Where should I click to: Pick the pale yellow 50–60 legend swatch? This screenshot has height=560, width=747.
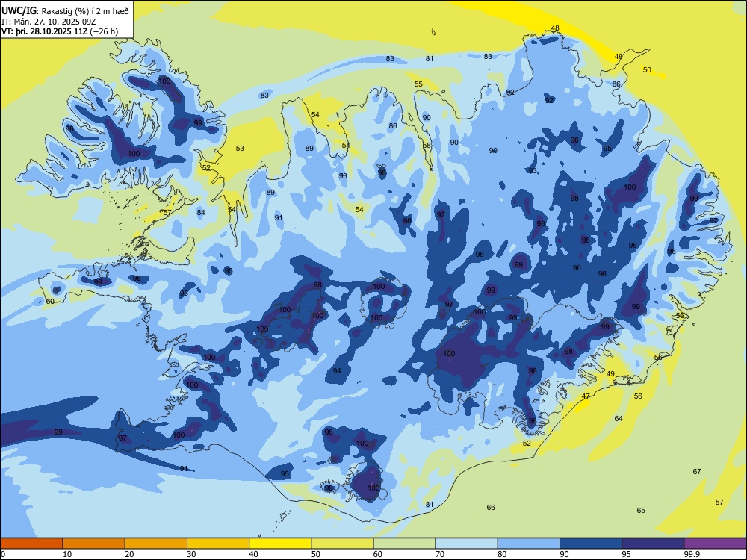coord(342,544)
